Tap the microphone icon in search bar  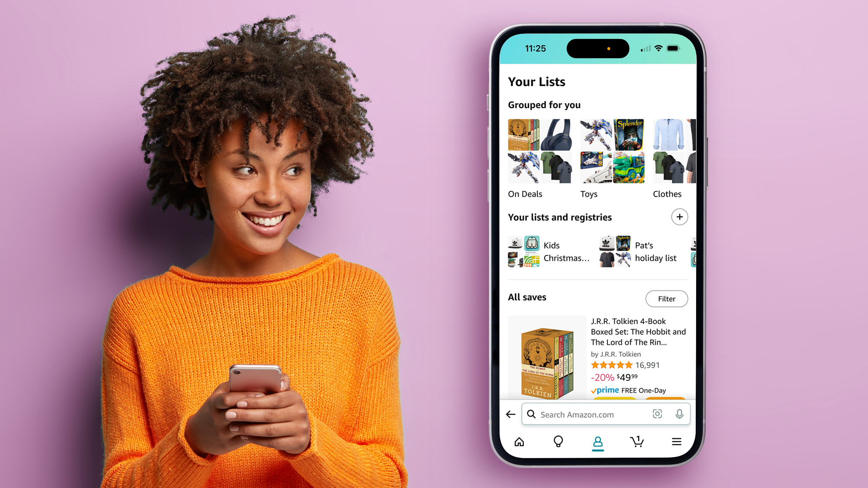[x=679, y=414]
